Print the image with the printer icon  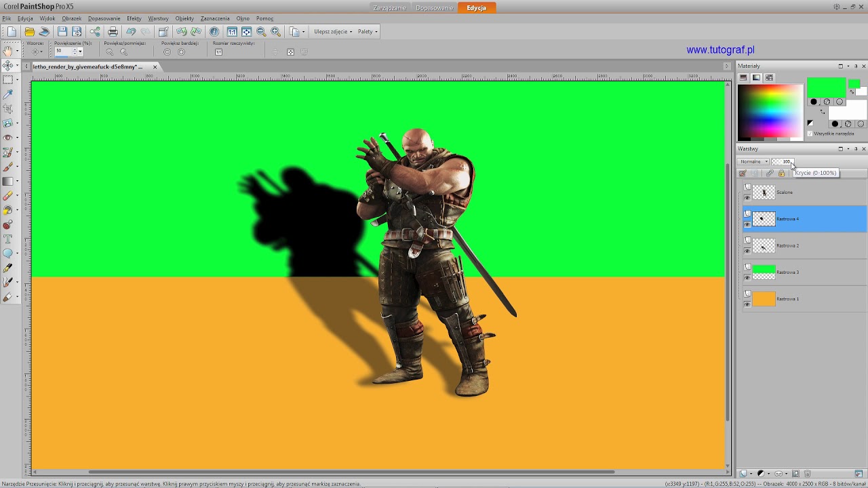pos(113,32)
